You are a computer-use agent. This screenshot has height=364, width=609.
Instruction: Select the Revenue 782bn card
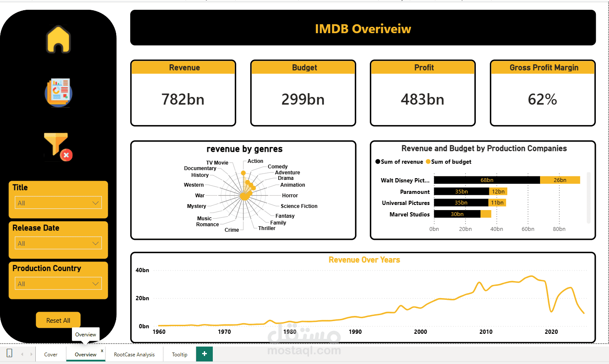coord(183,93)
